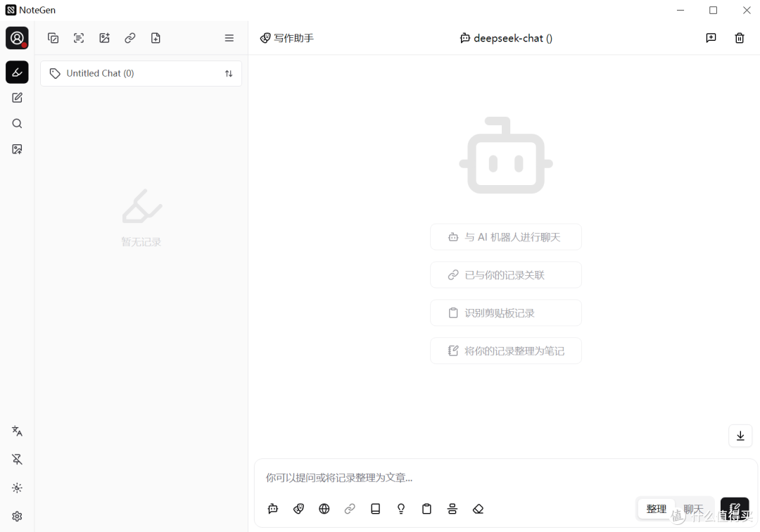Open the records panel hamburger menu
Screen dimensions: 760x532
click(229, 38)
